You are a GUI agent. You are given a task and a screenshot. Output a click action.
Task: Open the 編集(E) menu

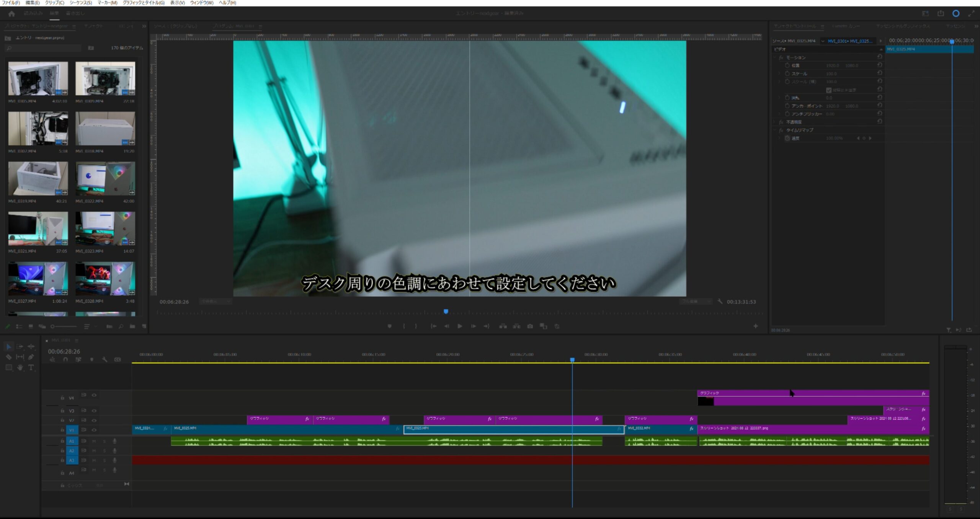[x=33, y=3]
